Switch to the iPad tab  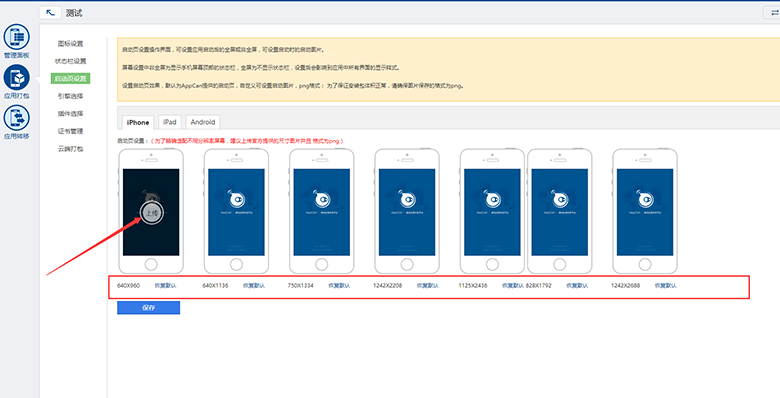(x=170, y=122)
